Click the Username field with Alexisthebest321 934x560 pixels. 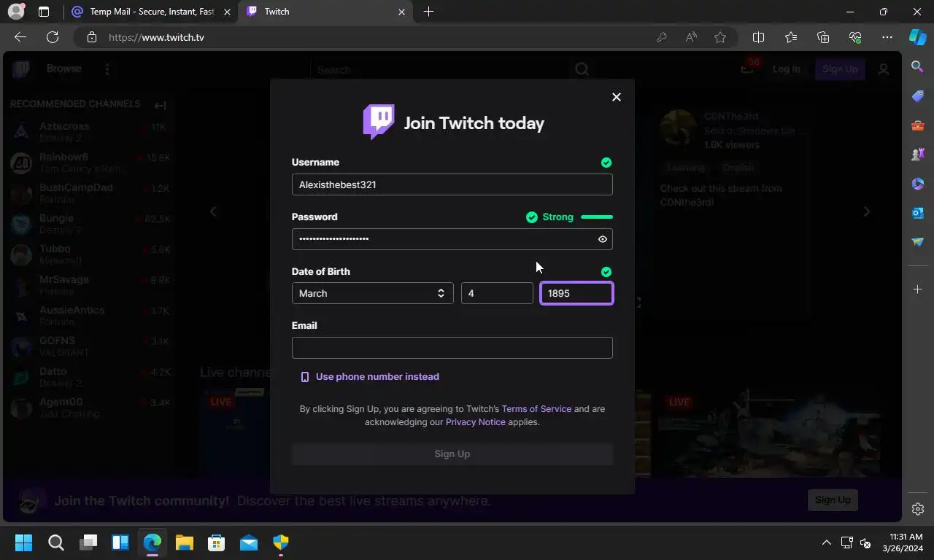(452, 184)
